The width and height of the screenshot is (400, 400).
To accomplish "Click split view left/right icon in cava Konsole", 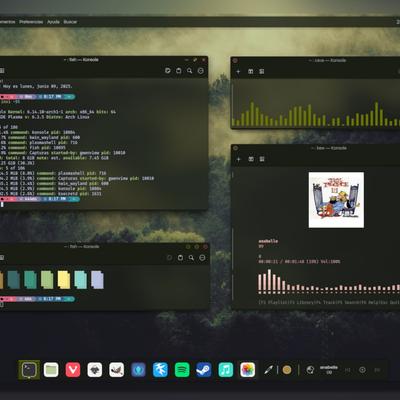I will tap(251, 71).
